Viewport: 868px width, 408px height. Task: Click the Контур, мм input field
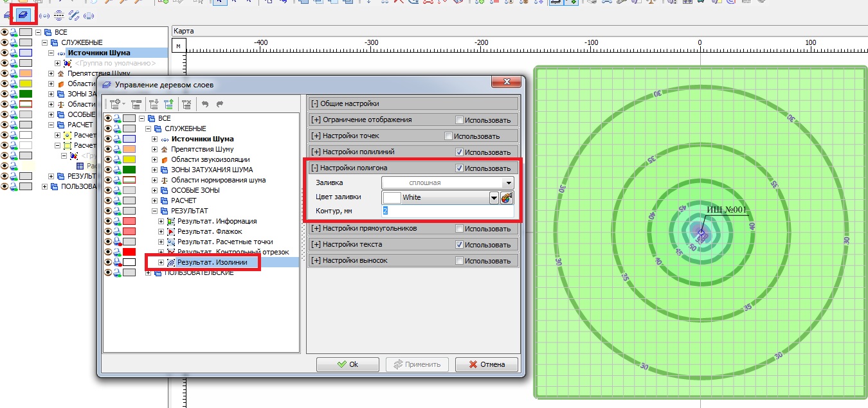point(447,211)
